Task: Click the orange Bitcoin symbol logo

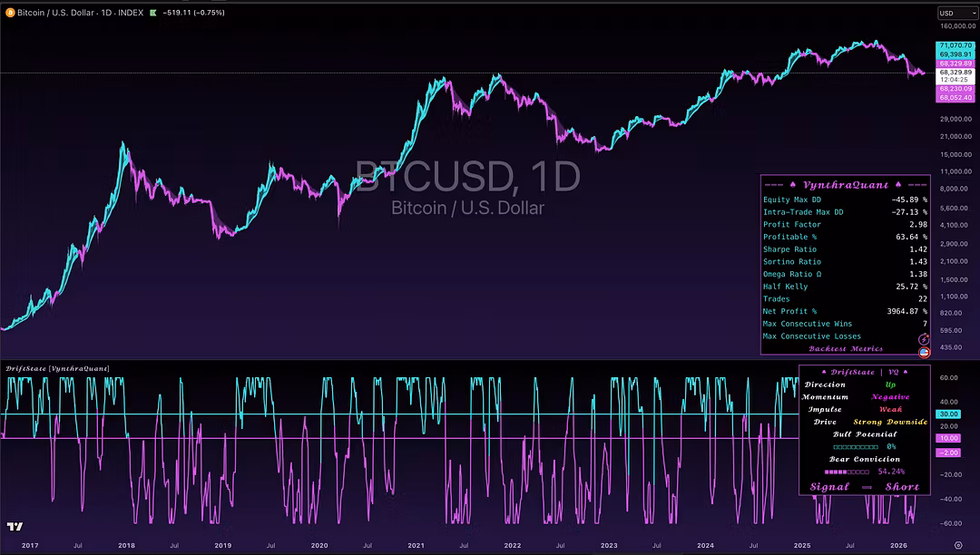Action: pyautogui.click(x=10, y=13)
